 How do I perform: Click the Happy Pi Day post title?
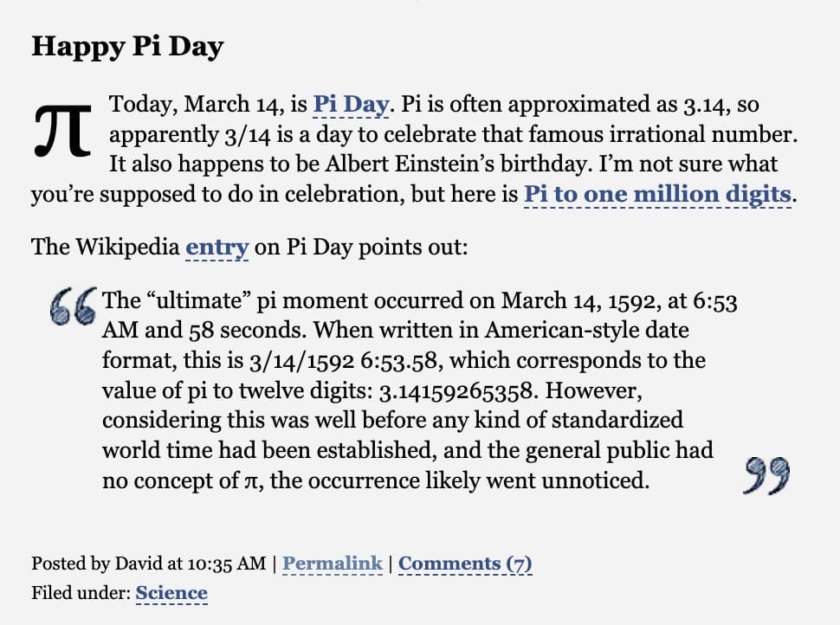click(127, 47)
